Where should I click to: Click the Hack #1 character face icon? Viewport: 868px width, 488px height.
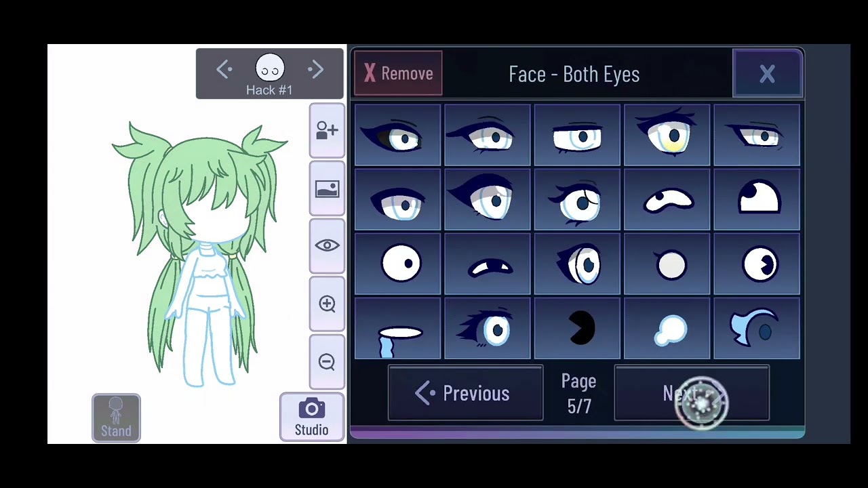(x=270, y=69)
